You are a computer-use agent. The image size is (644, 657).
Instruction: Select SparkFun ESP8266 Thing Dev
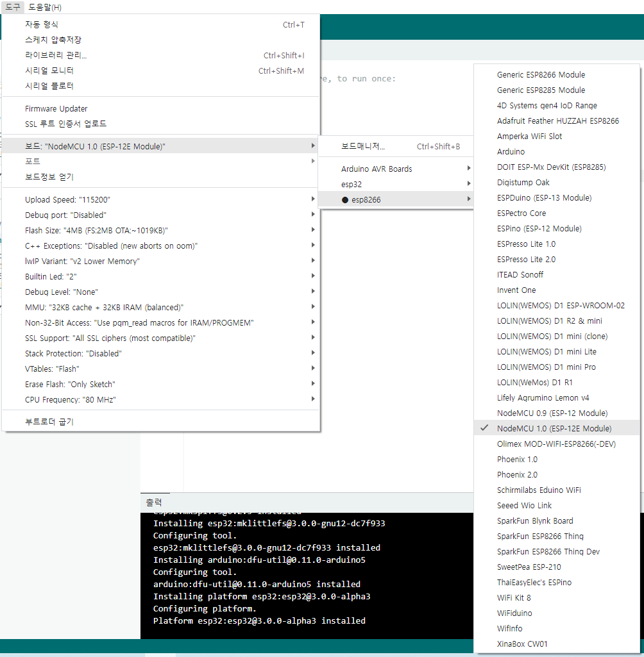557,552
